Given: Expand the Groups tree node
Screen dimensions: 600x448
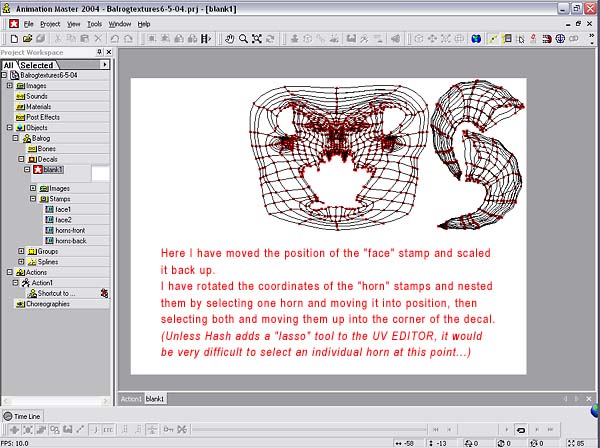Looking at the screenshot, I should 21,251.
